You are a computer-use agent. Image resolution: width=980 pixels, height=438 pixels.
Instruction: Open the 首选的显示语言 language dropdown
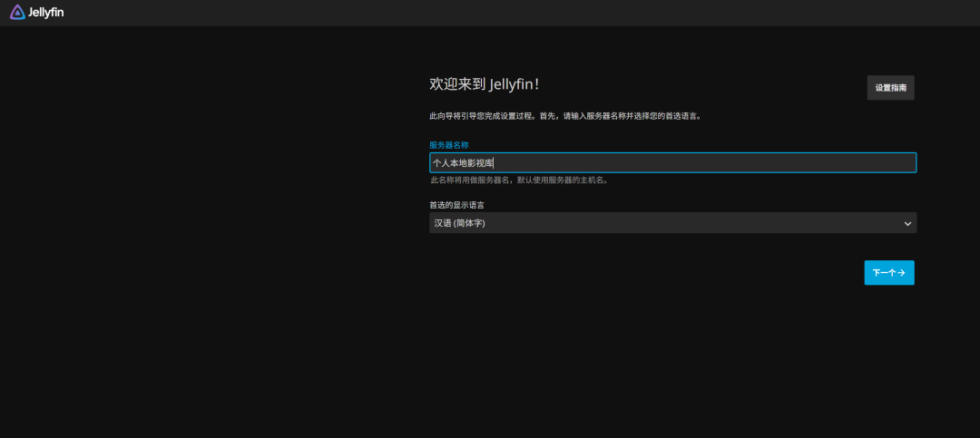[672, 223]
